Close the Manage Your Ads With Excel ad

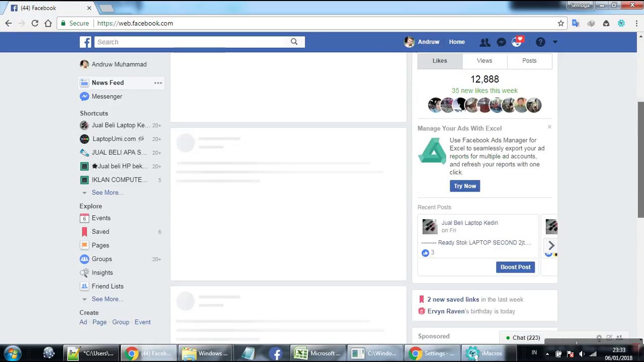[x=549, y=127]
